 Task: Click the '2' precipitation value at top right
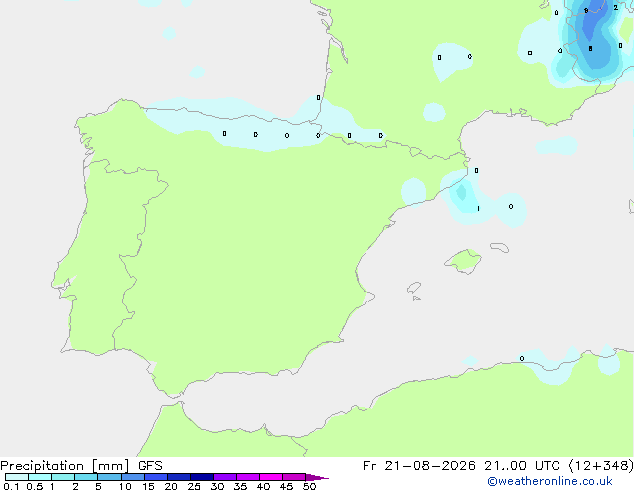[x=615, y=7]
